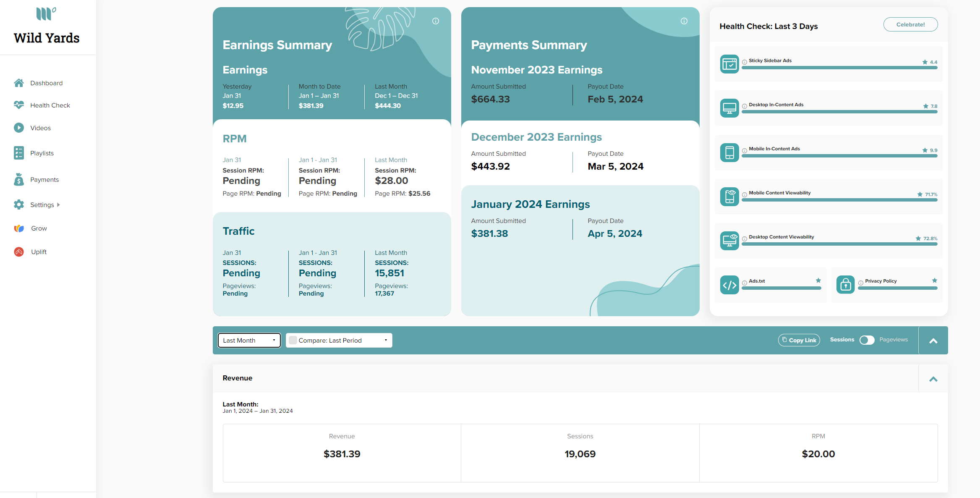Click the Payments money bag icon
980x498 pixels.
19,179
